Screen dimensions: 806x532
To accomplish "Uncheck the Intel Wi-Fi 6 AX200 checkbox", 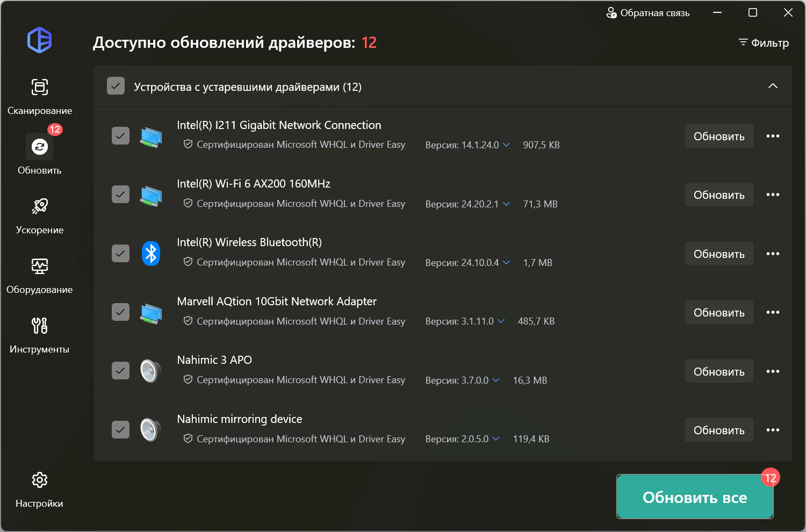I will (120, 194).
